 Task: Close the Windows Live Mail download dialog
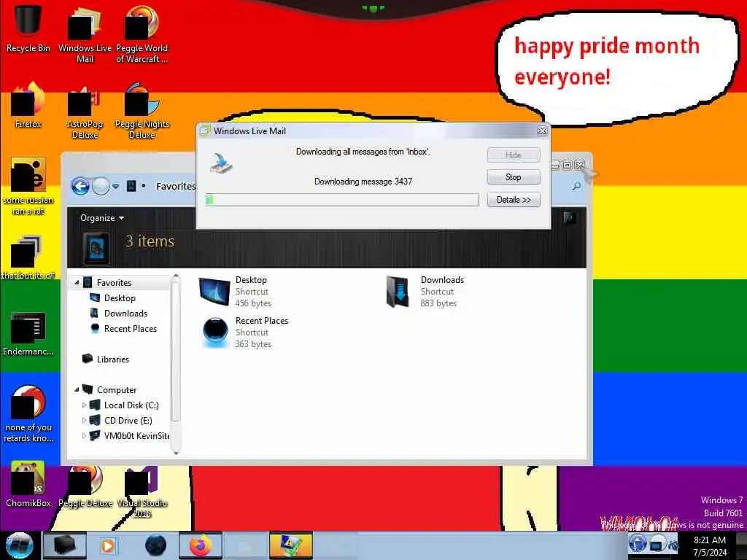542,131
